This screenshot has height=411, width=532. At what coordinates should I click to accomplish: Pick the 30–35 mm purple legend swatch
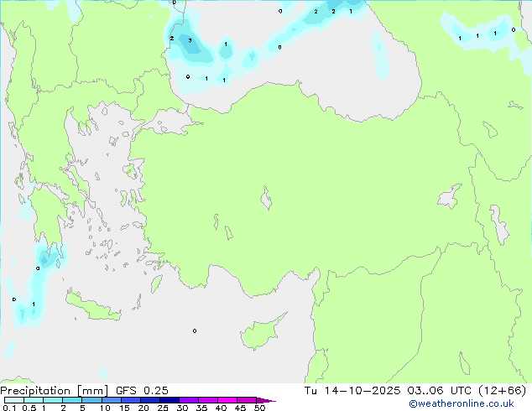click(188, 400)
